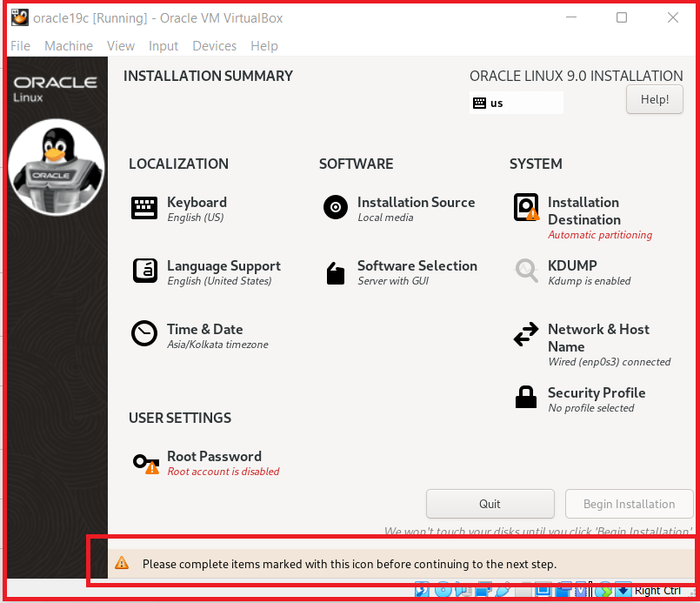Maximize the oracle19c VirtualBox window

tap(622, 17)
